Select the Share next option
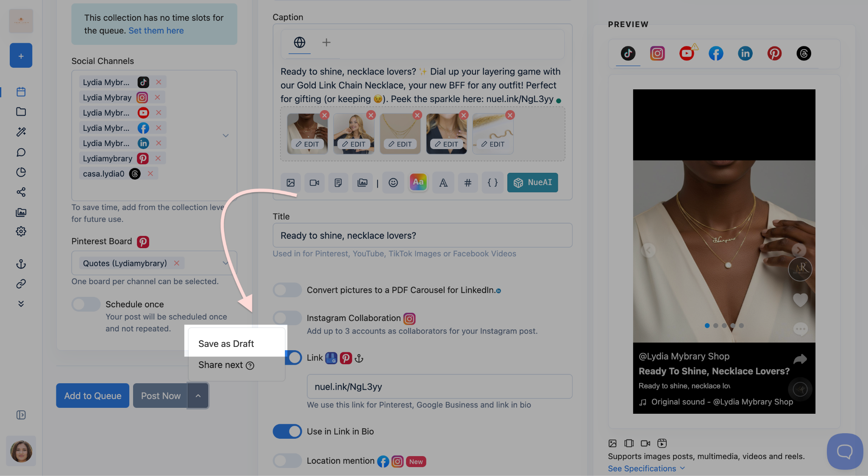Viewport: 868px width, 476px height. [x=221, y=365]
